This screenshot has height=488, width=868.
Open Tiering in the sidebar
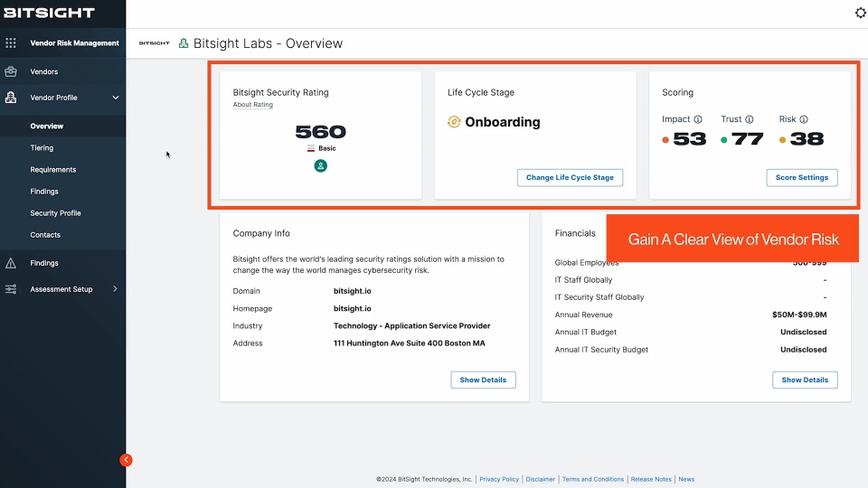tap(42, 147)
